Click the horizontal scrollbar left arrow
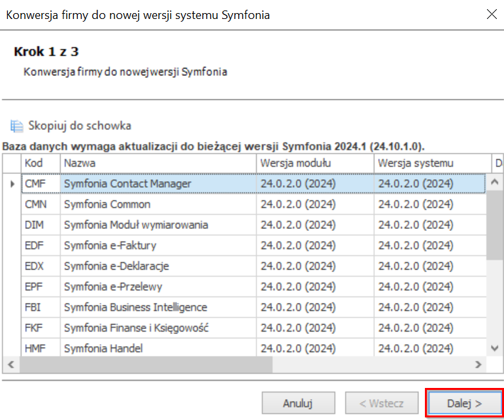Screen dimensions: 504x420 click(11, 364)
